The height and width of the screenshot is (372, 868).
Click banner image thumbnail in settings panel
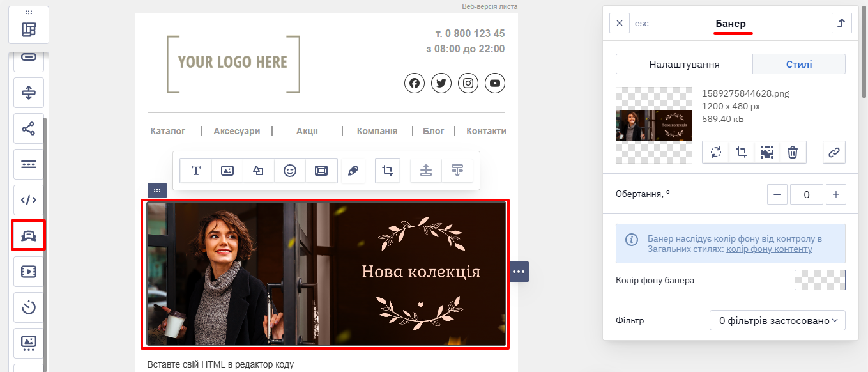(x=654, y=125)
